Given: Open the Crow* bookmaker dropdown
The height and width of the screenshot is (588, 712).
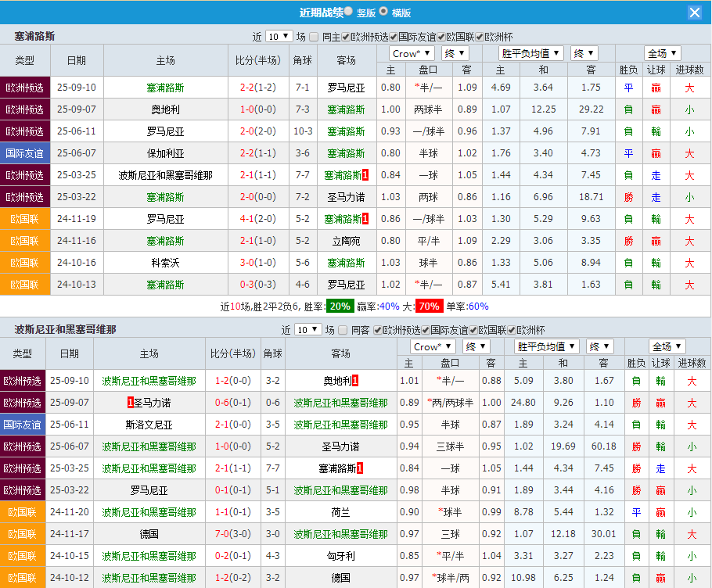Looking at the screenshot, I should pyautogui.click(x=411, y=52).
